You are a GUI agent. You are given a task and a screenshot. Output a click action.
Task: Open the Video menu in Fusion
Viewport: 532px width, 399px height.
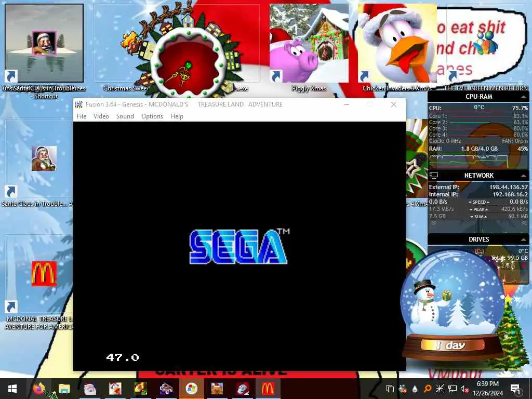pyautogui.click(x=101, y=116)
